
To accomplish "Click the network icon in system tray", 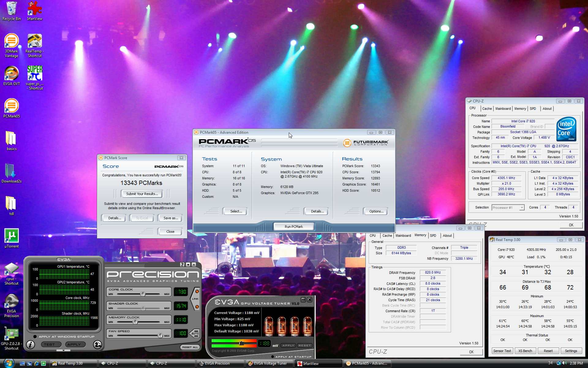I will coord(559,363).
